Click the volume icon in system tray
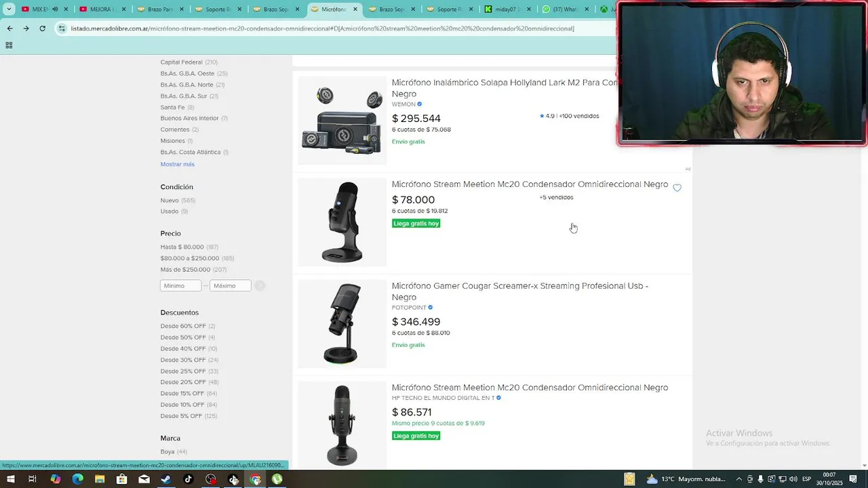This screenshot has width=868, height=488. tap(793, 479)
